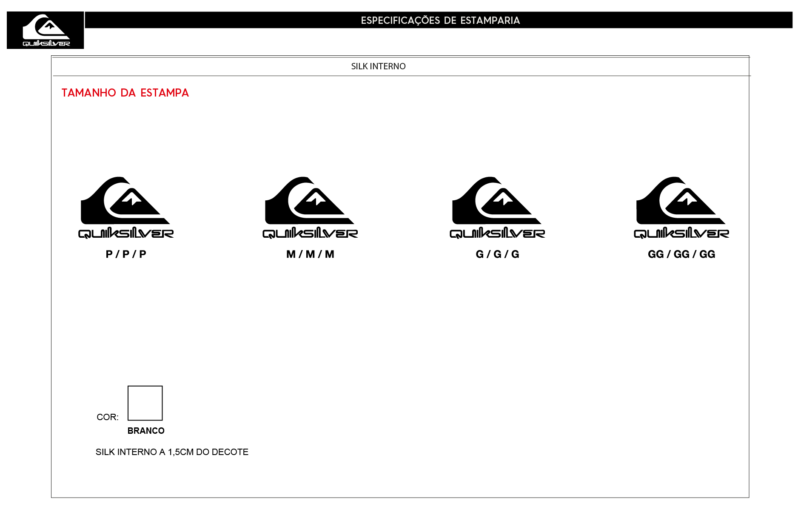Screen dimensions: 798x532
Task: Click the BRANCO white color swatch
Action: [145, 403]
